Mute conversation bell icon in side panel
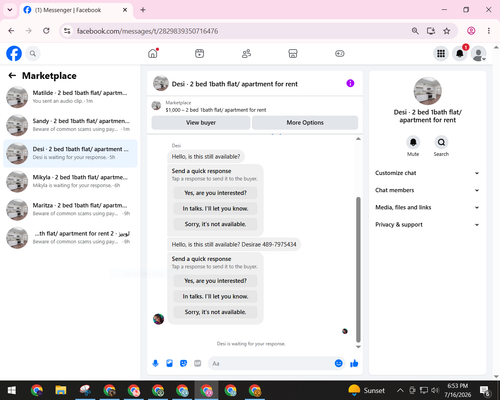 point(413,142)
